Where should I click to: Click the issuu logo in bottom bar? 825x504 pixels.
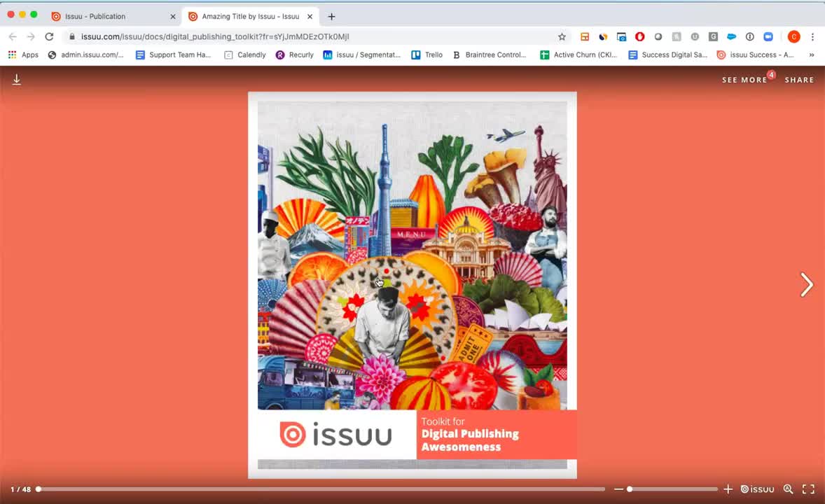758,489
